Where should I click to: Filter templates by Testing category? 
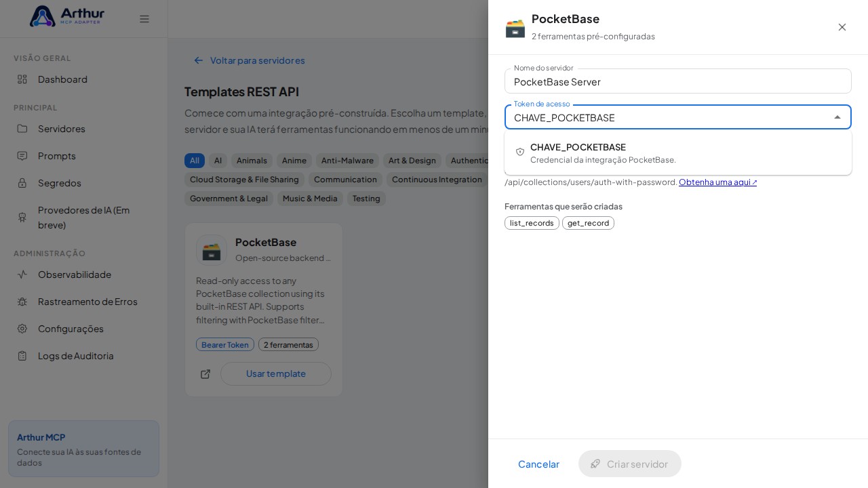(x=366, y=199)
